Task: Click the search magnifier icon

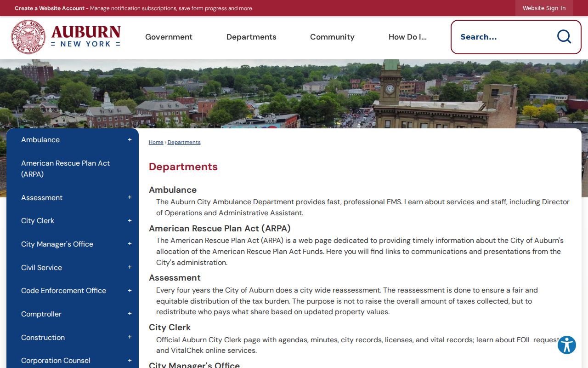Action: [x=564, y=37]
